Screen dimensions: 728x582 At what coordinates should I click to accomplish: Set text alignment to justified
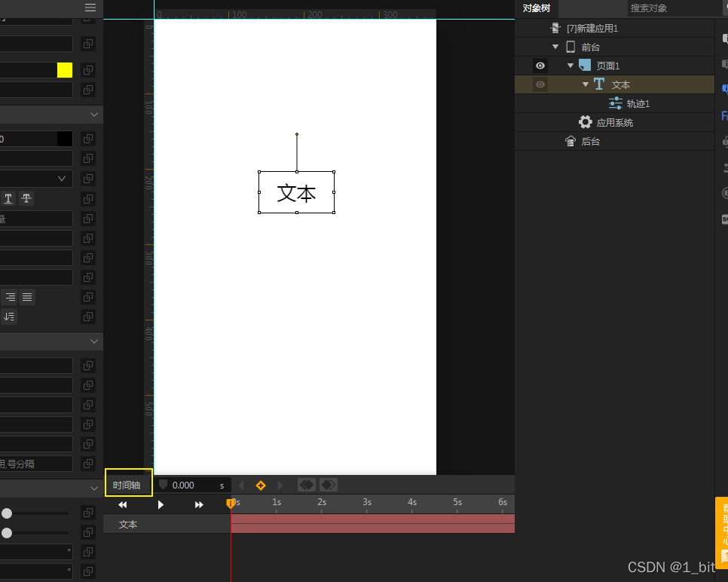click(x=27, y=297)
